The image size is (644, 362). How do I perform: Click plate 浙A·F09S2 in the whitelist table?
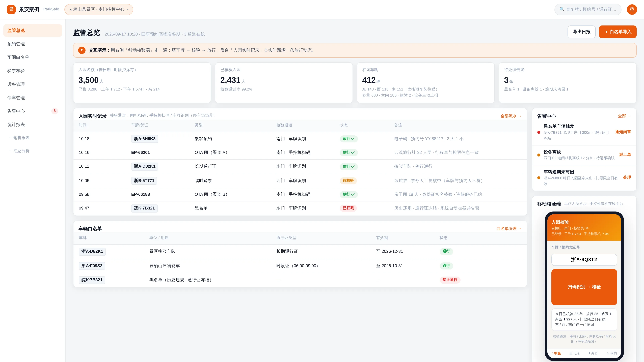click(92, 266)
